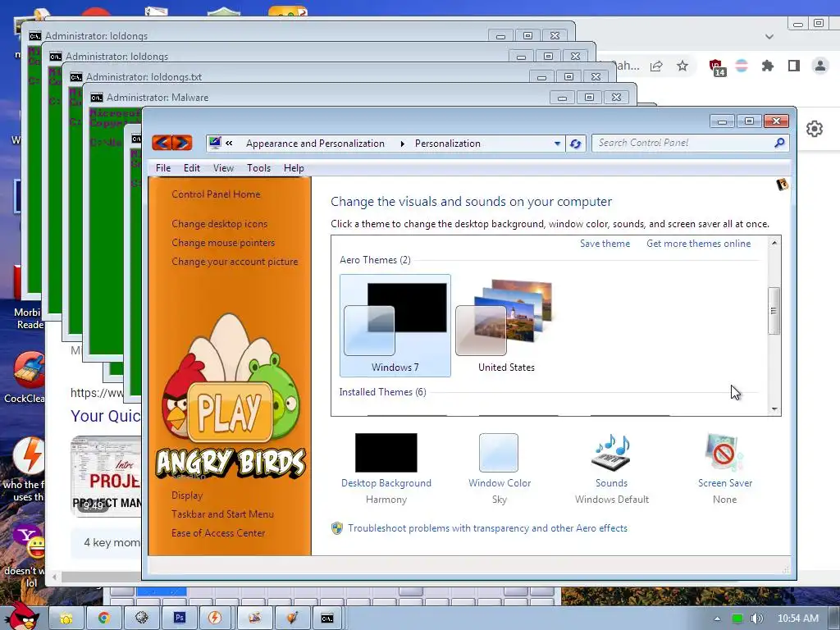Open the Screen Saver icon
840x630 pixels.
[x=724, y=453]
